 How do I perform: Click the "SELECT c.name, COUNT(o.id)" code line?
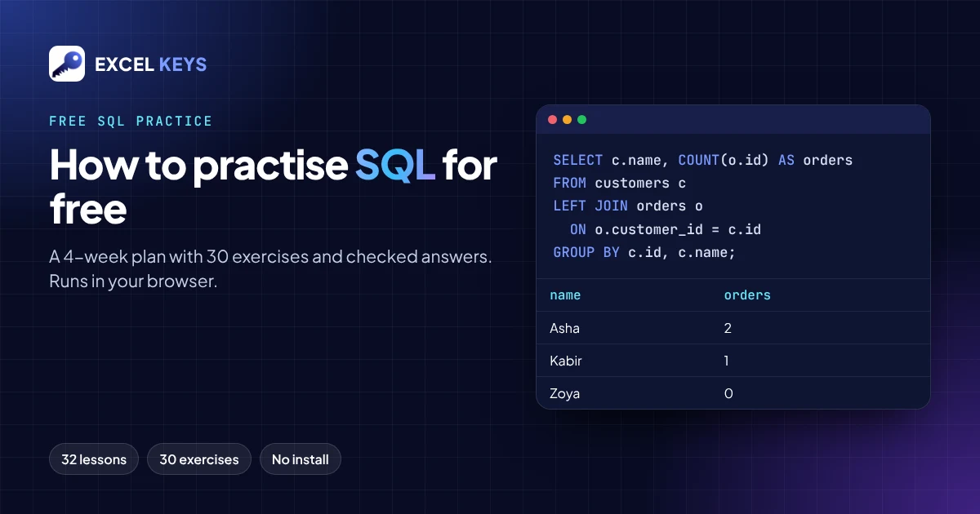click(703, 161)
